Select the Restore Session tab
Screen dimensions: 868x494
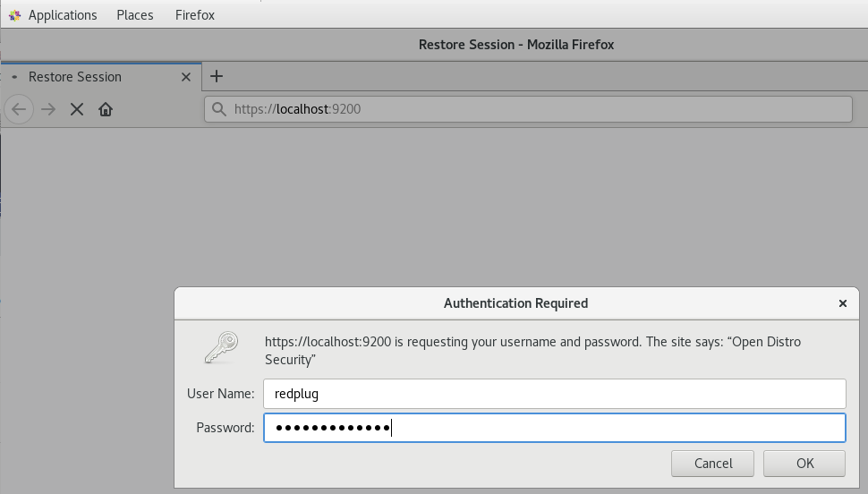tap(101, 77)
